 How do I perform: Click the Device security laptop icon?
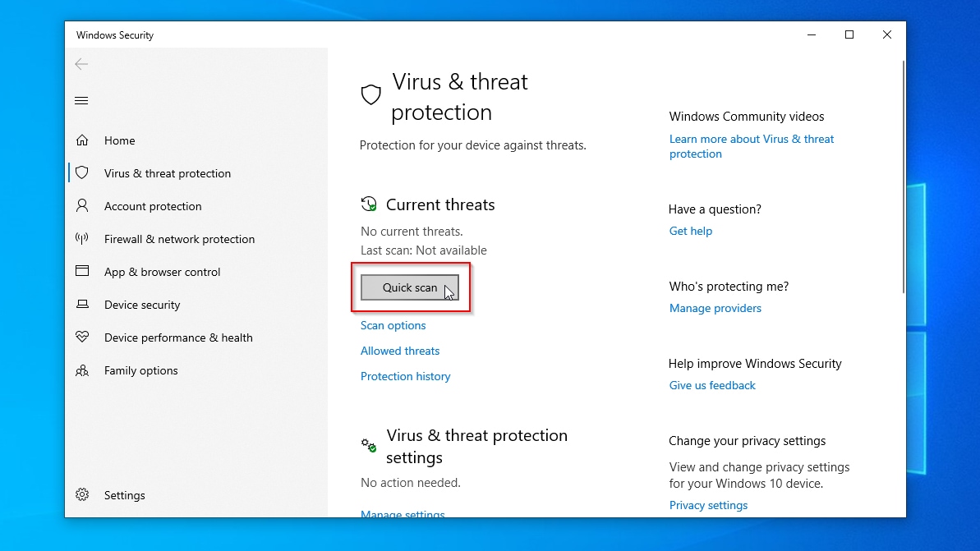point(82,305)
